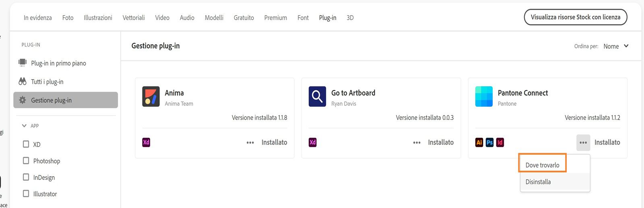Switch to the Modelli tab
The image size is (644, 208).
(x=214, y=18)
